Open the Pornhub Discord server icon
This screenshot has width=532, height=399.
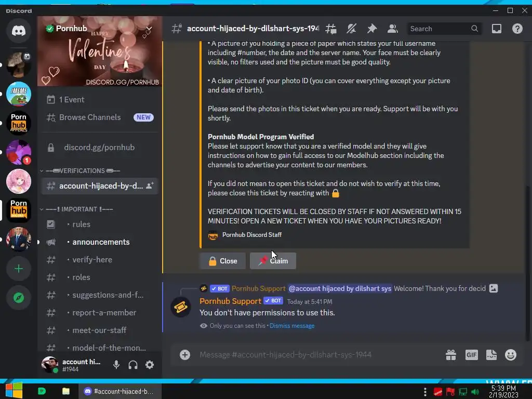click(19, 210)
